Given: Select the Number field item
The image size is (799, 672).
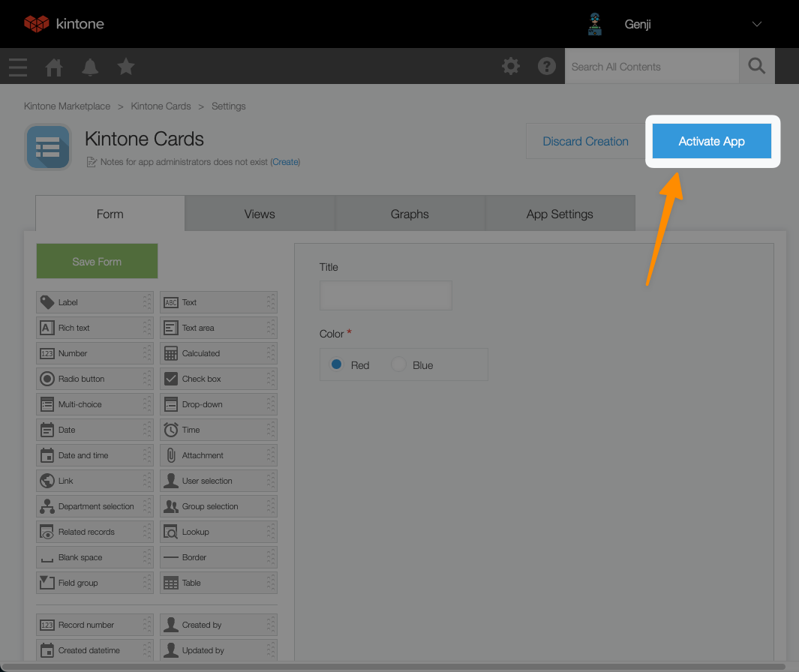Looking at the screenshot, I should click(95, 353).
